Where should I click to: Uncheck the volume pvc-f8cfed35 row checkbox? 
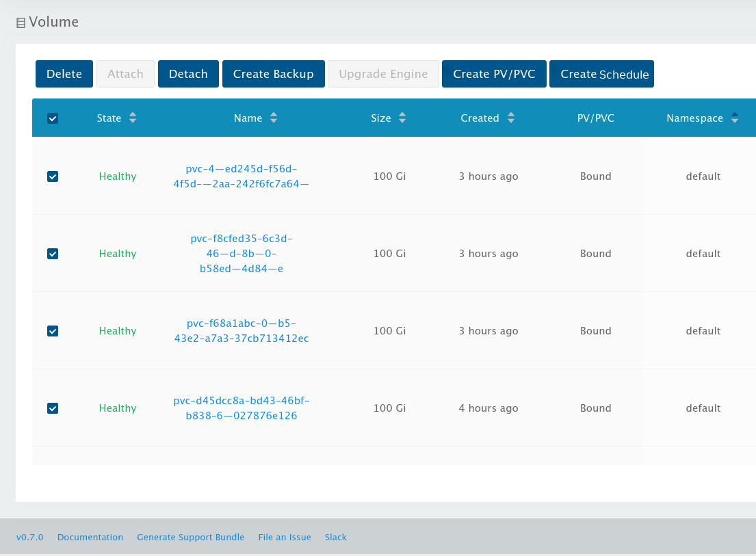click(x=53, y=254)
